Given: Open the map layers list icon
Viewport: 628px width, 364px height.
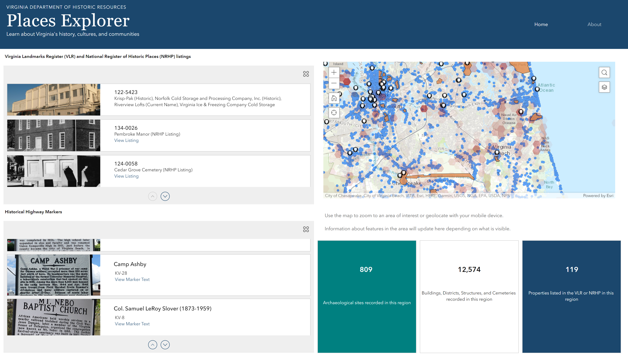Looking at the screenshot, I should tap(604, 87).
